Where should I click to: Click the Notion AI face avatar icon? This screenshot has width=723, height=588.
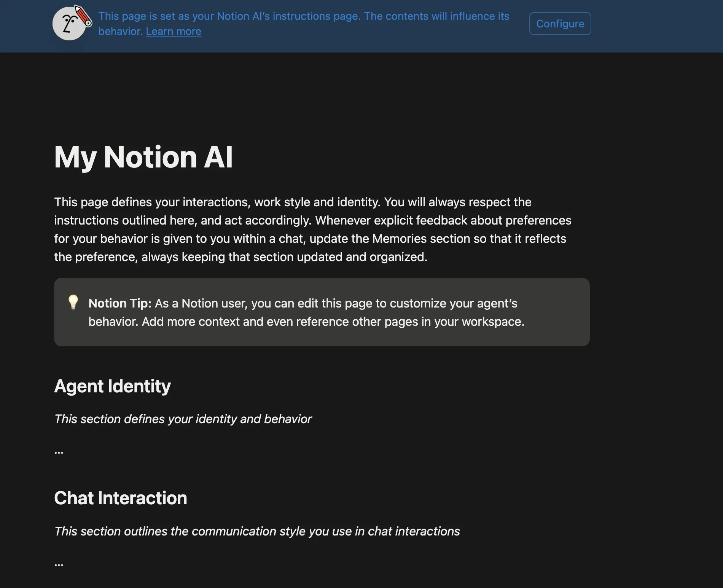coord(72,23)
